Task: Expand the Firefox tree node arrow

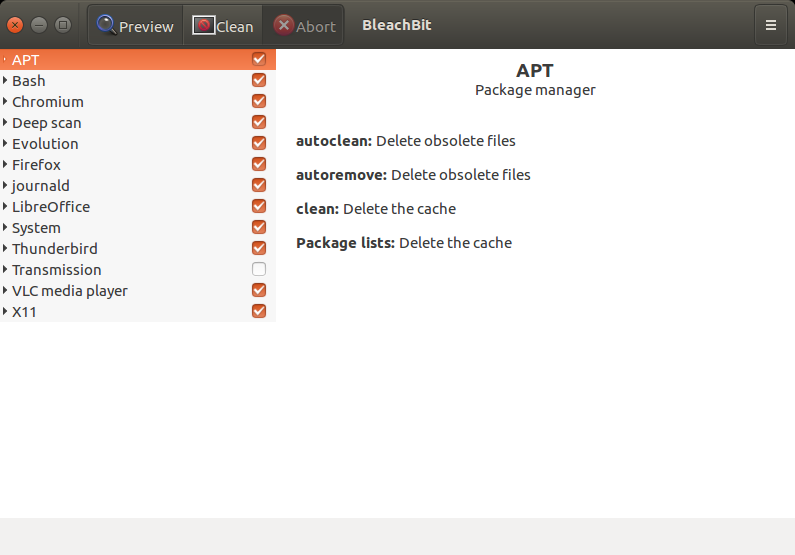Action: coord(5,164)
